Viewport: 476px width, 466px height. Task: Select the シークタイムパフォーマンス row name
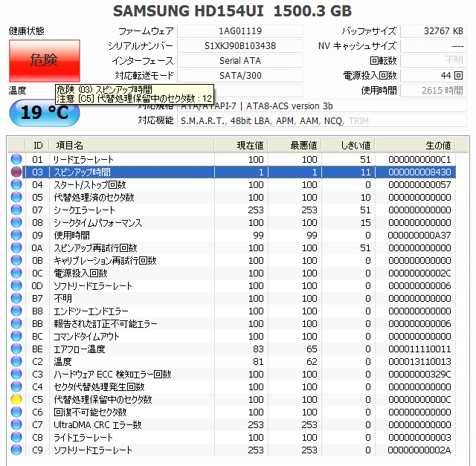(97, 223)
